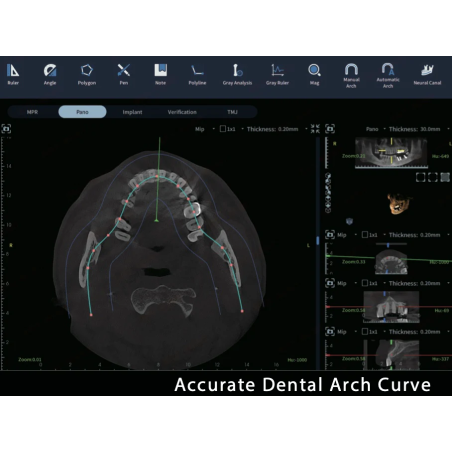Activate the Mag magnifier tool

[x=314, y=74]
